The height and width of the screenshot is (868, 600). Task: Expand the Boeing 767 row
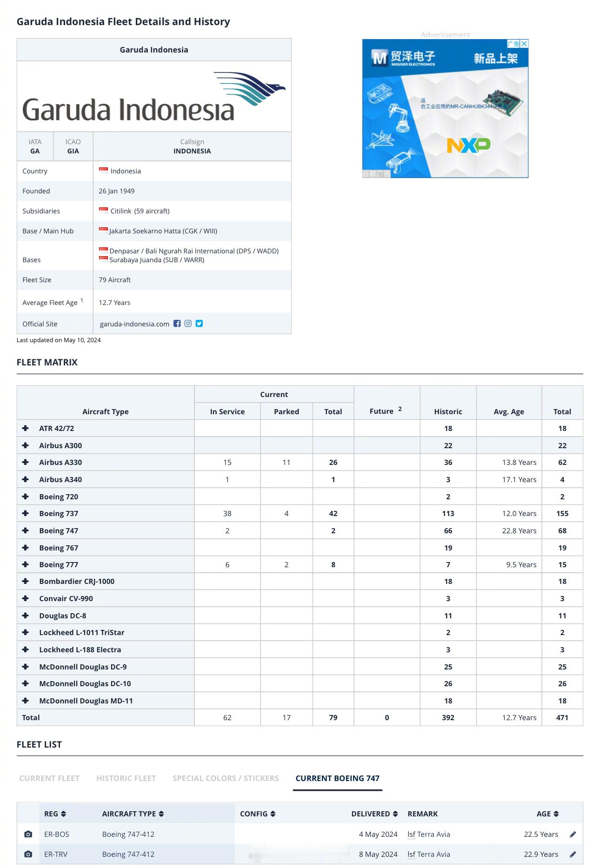coord(26,548)
